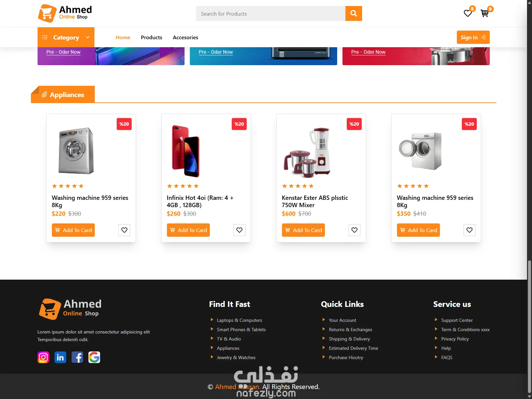
Task: Toggle wishlist heart on $350 washing machine
Action: point(469,230)
